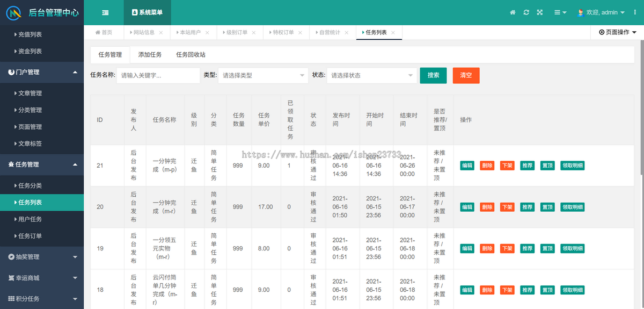Switch to the 首页 page tab
644x309 pixels.
[104, 32]
